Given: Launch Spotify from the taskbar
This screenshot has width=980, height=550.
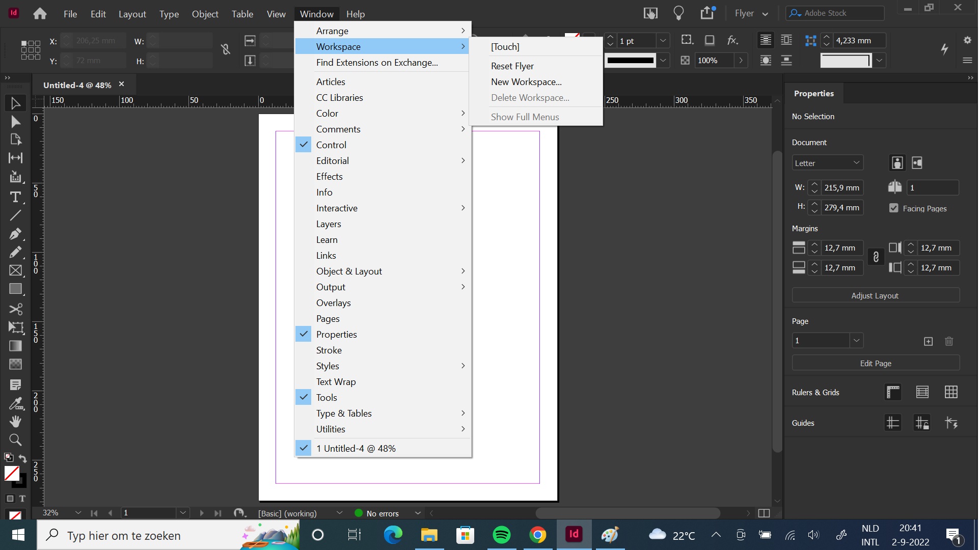Looking at the screenshot, I should coord(501,535).
